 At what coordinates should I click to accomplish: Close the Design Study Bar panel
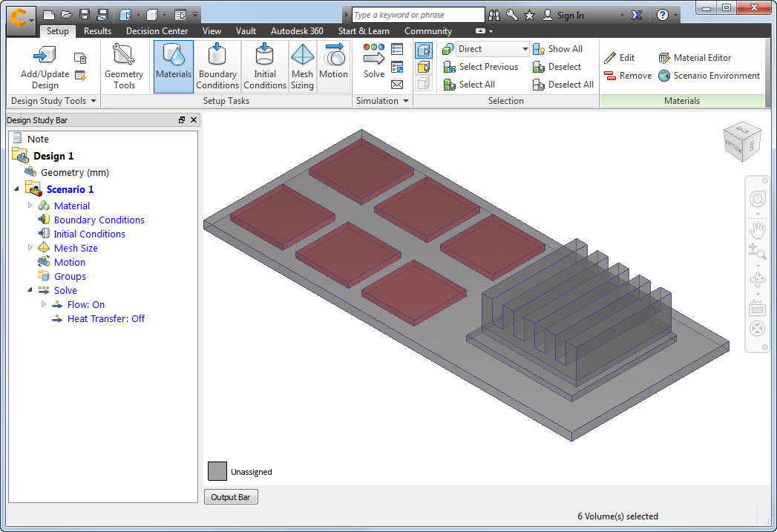[x=194, y=120]
